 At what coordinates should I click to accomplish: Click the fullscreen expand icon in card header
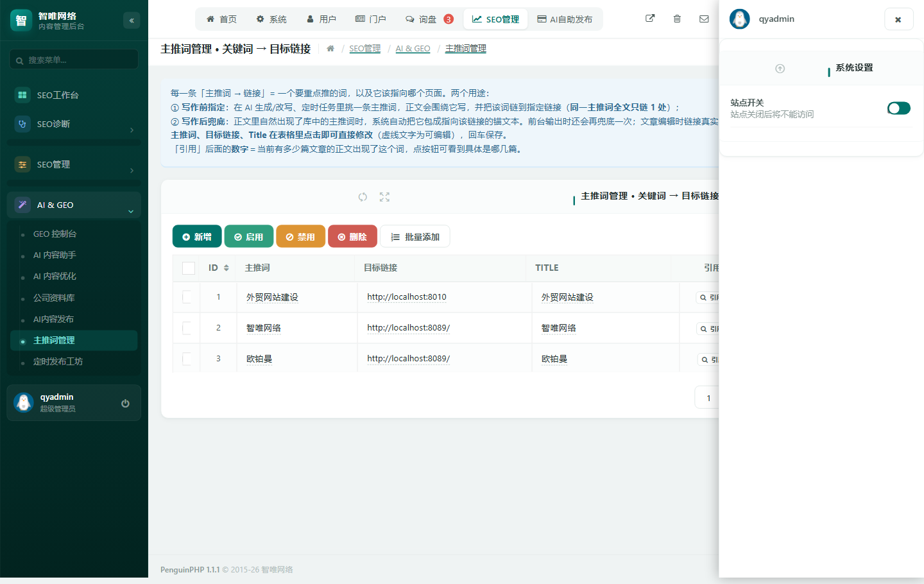384,197
